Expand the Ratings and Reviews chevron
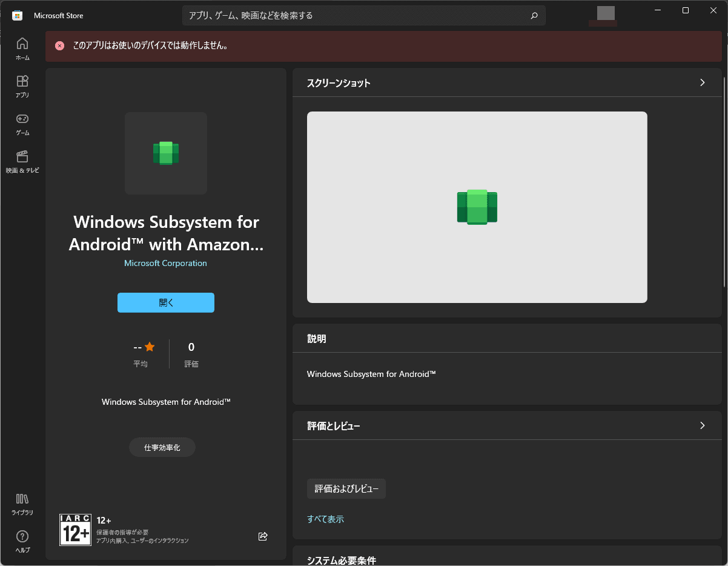Image resolution: width=728 pixels, height=566 pixels. (x=702, y=425)
